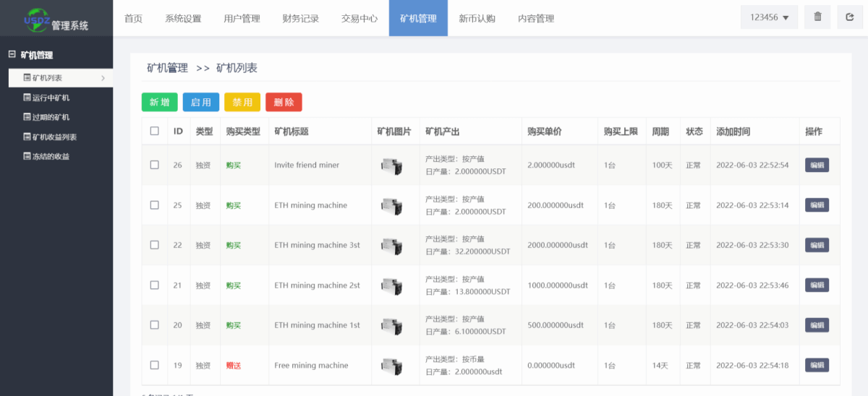The height and width of the screenshot is (396, 868).
Task: Click the red 删除 button
Action: point(284,103)
